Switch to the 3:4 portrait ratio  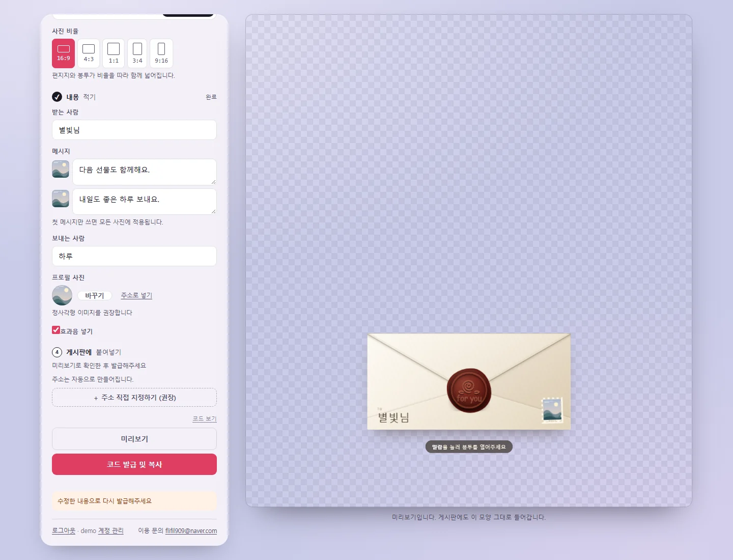[x=137, y=53]
